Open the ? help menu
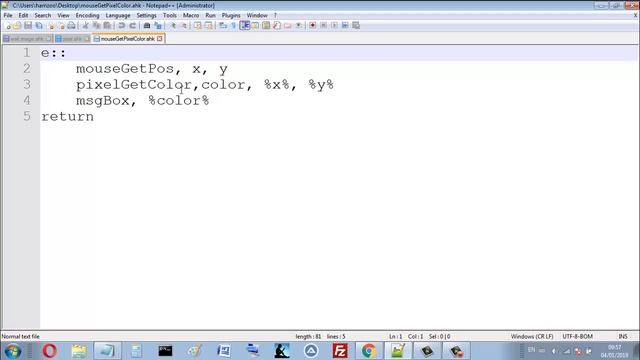 coord(275,15)
